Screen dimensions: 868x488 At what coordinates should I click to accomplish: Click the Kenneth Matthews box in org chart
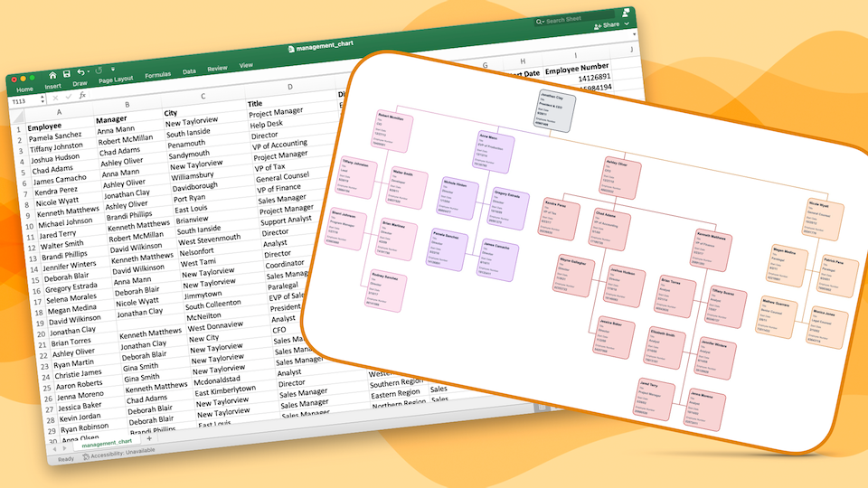tap(711, 250)
